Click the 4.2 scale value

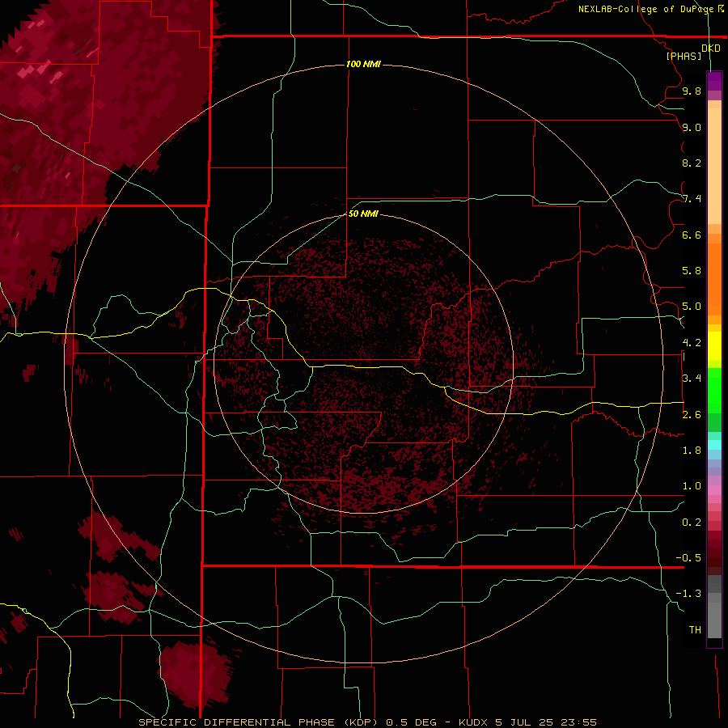tap(692, 343)
